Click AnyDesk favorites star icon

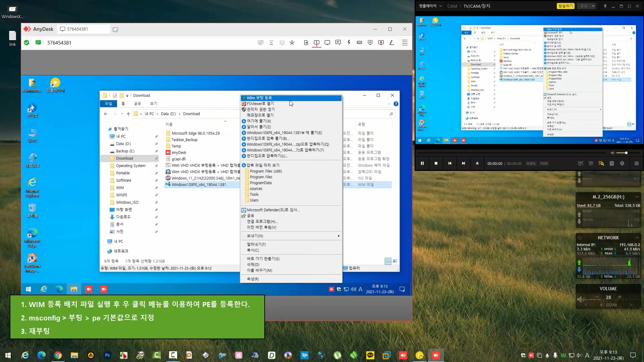(x=292, y=43)
